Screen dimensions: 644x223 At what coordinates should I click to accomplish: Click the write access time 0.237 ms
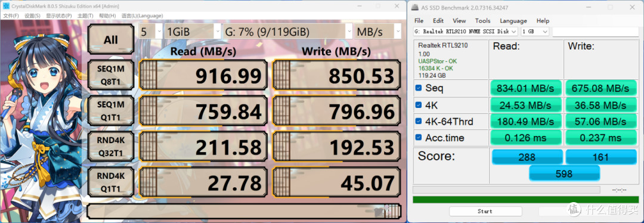601,138
